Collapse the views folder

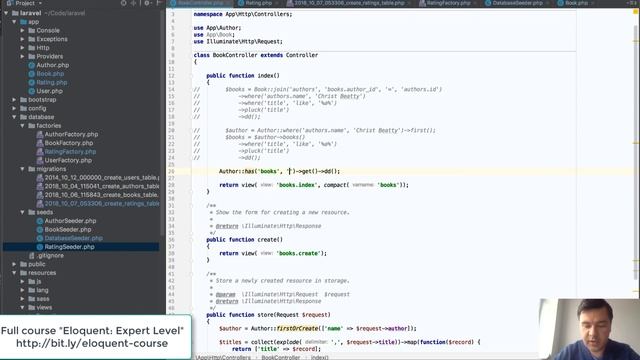point(22,307)
